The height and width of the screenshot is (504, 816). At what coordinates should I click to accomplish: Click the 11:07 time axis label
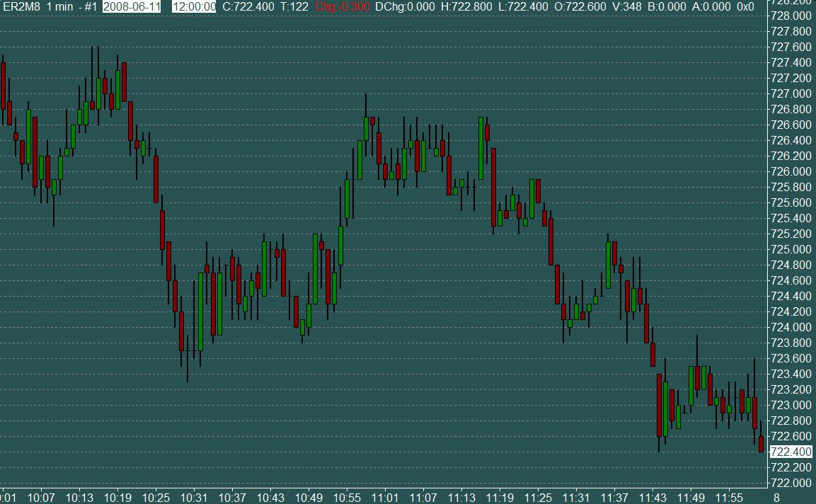[423, 498]
